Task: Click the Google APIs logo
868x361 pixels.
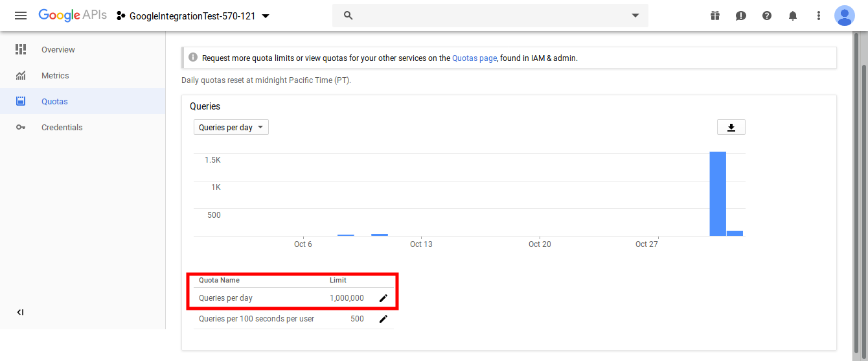Action: coord(72,16)
